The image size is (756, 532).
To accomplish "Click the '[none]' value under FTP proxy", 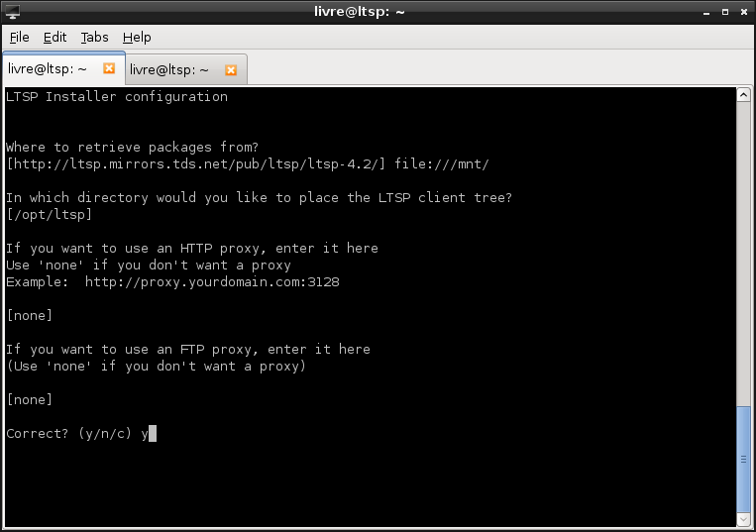I will [x=30, y=400].
